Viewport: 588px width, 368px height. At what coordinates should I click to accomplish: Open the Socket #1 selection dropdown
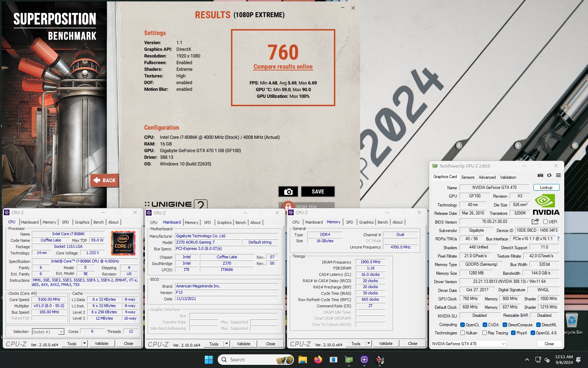click(x=48, y=332)
